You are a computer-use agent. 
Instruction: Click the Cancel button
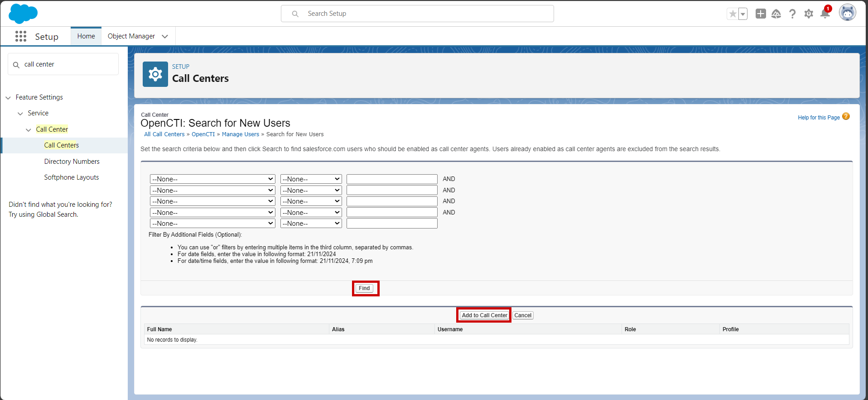point(523,315)
